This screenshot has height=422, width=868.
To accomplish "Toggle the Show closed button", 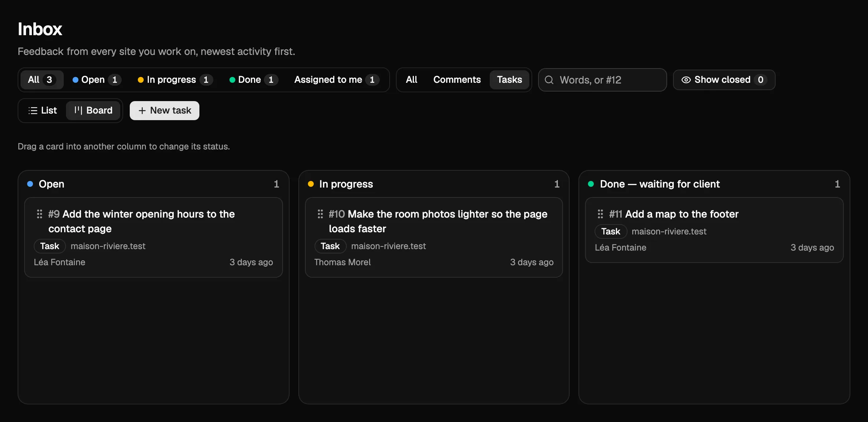I will coord(724,80).
